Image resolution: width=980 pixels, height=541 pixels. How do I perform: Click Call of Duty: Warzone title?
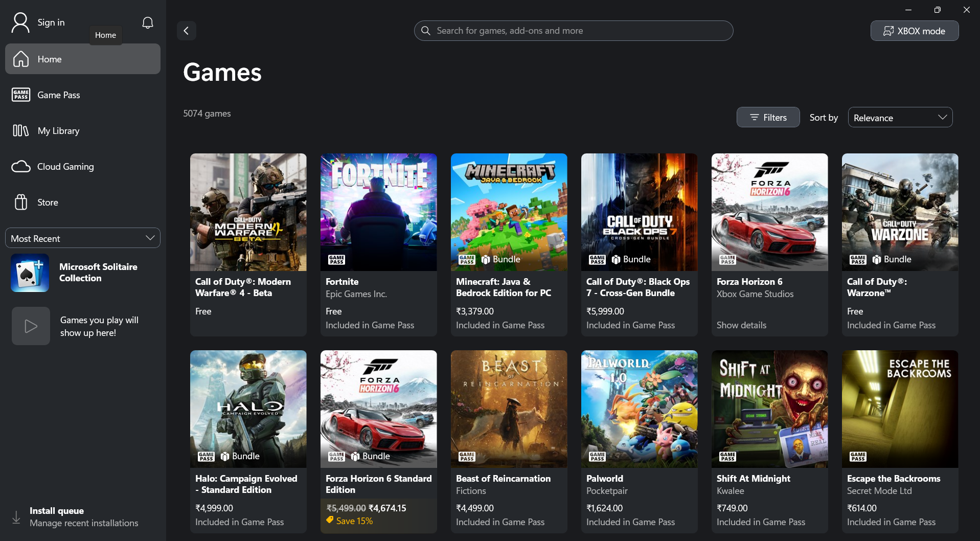(x=877, y=287)
